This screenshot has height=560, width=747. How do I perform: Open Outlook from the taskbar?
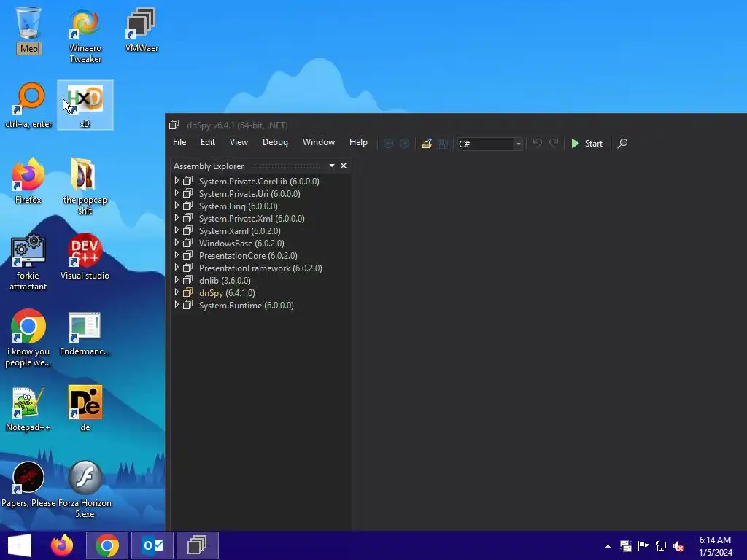(x=152, y=545)
